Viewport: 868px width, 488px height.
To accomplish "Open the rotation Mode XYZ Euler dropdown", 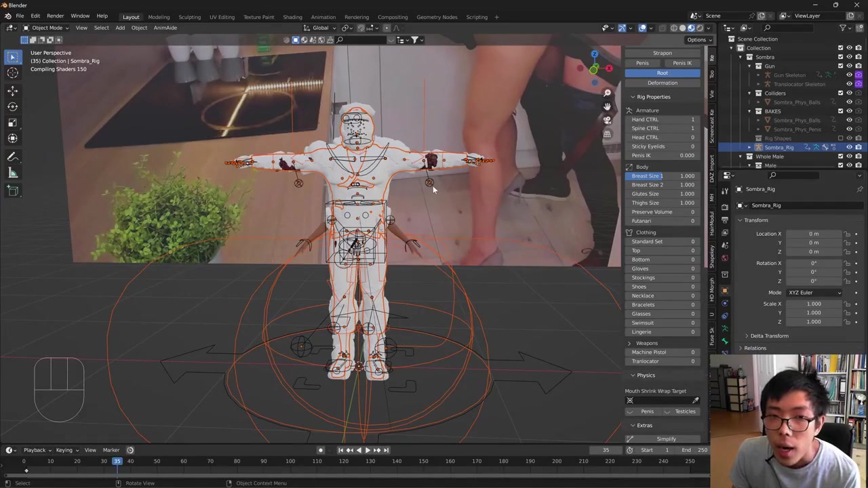I will point(814,293).
